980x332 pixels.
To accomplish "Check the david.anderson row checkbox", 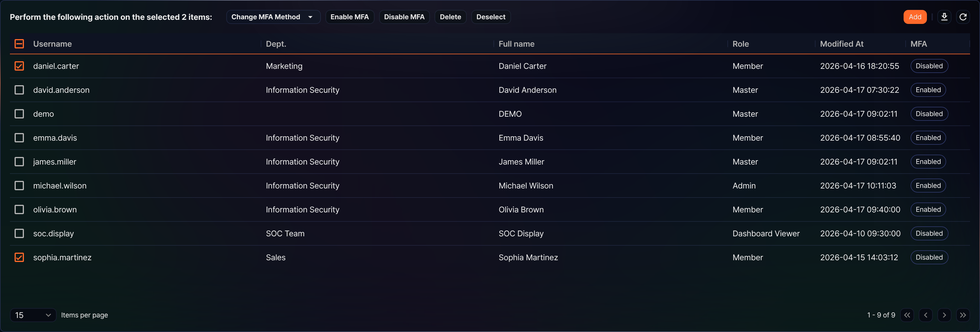I will (19, 90).
